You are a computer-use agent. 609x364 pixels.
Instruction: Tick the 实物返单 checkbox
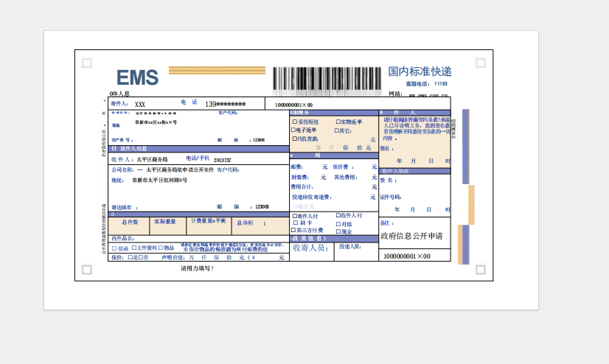(338, 122)
